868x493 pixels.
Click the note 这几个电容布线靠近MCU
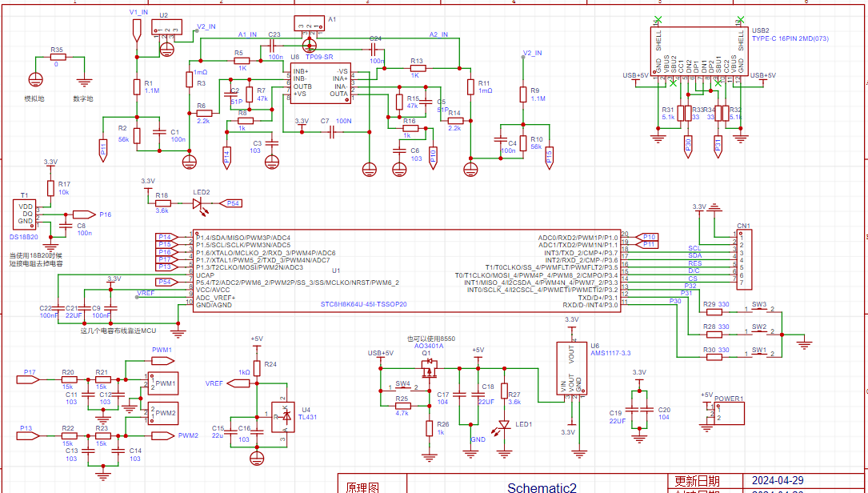(118, 331)
